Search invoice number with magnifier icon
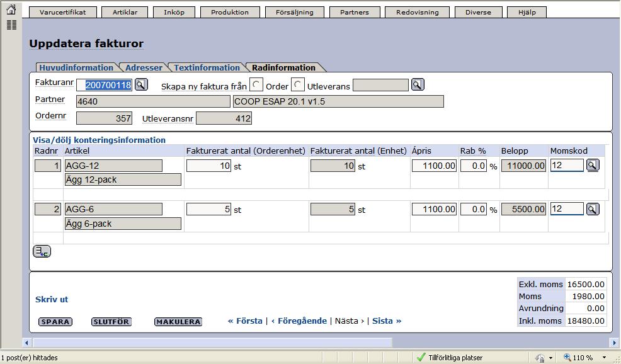 coord(141,84)
